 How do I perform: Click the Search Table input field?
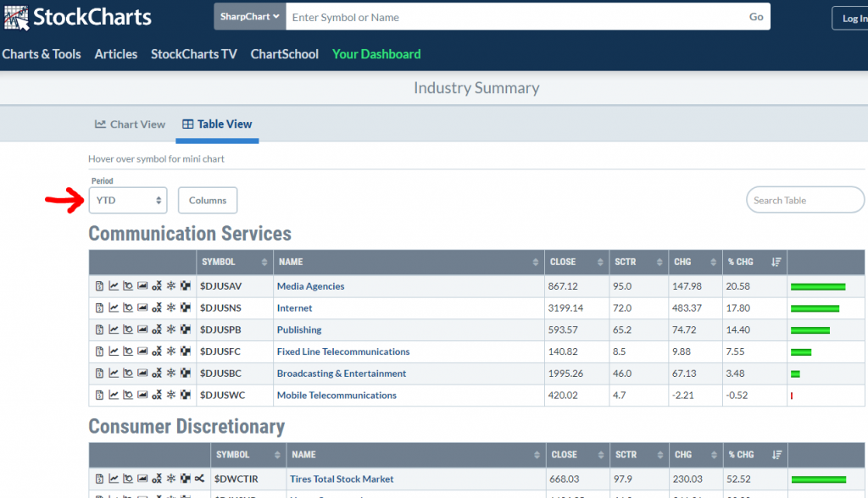coord(804,201)
